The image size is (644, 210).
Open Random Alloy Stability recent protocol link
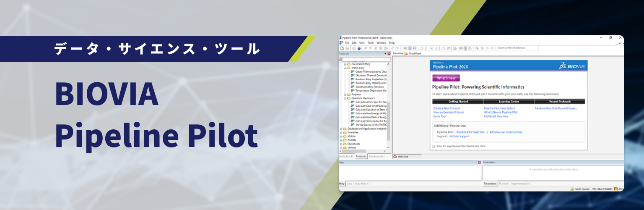coord(556,108)
